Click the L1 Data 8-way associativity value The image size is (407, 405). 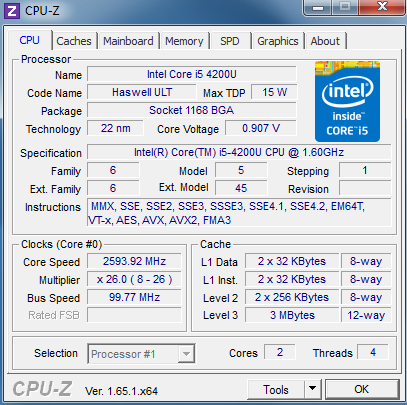(366, 261)
